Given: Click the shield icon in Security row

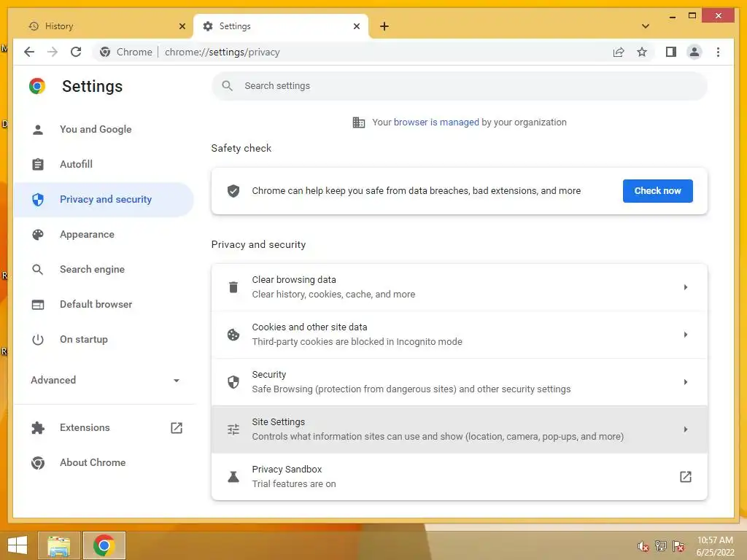Looking at the screenshot, I should coord(233,382).
